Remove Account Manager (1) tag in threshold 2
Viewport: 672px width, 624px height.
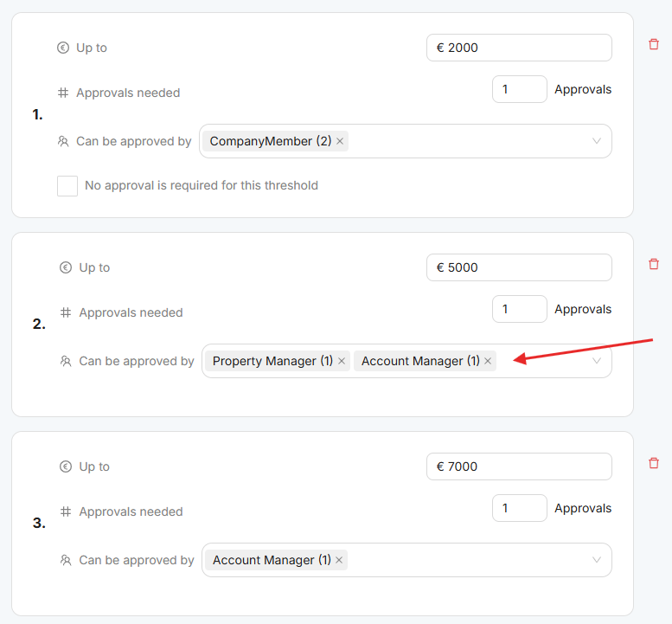[x=488, y=361]
